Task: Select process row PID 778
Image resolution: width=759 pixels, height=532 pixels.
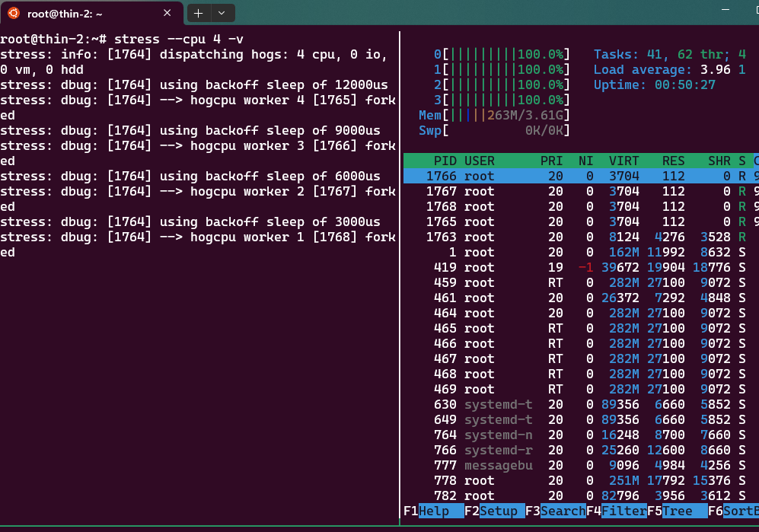Action: tap(581, 481)
